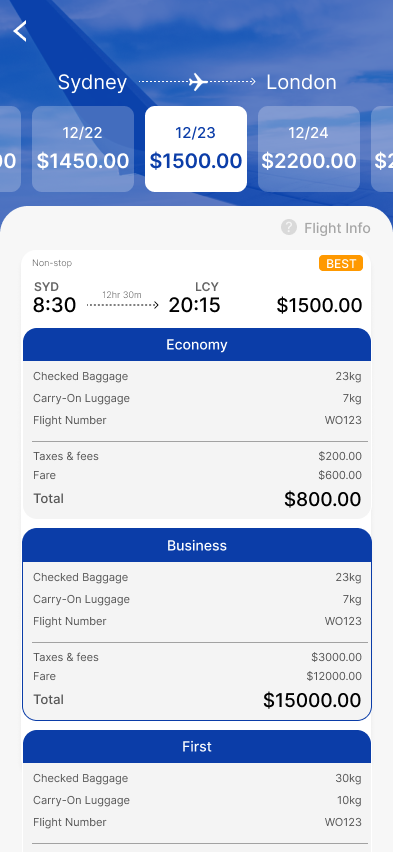
Task: Click the Business total of $15000.00
Action: [312, 700]
